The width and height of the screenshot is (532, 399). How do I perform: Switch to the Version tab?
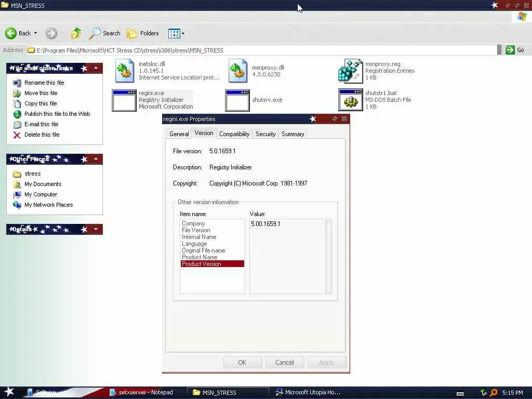pos(204,133)
